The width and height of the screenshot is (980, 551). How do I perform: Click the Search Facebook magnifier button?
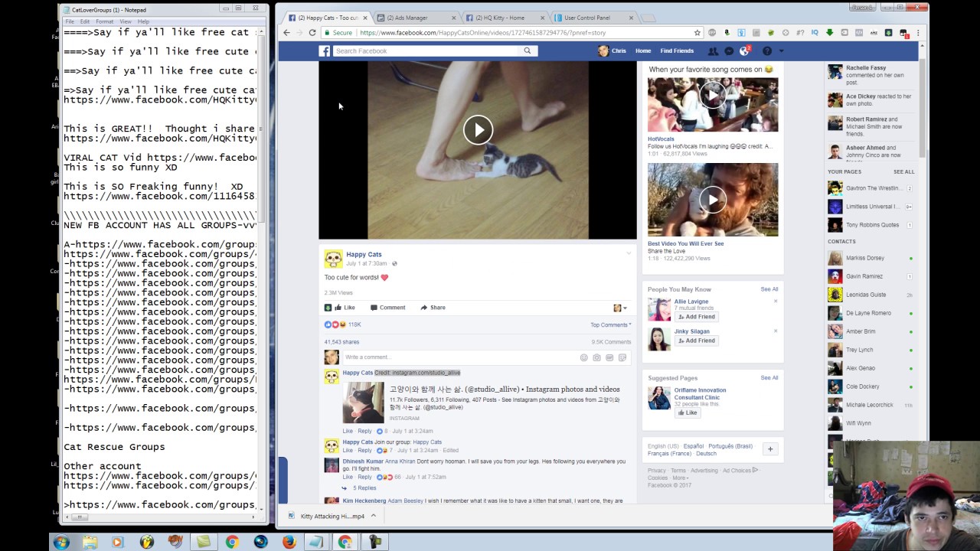(x=527, y=51)
